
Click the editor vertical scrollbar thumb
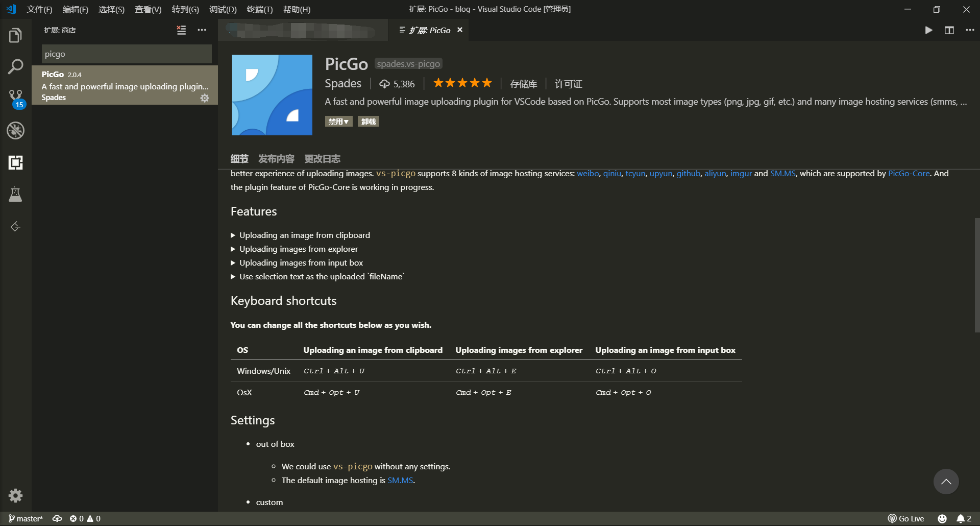pyautogui.click(x=977, y=276)
